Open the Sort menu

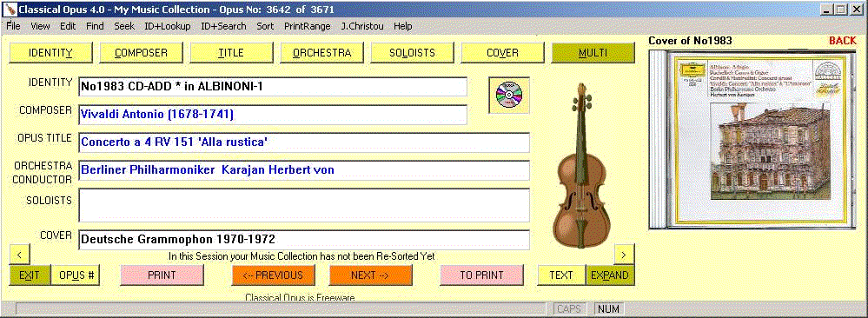pyautogui.click(x=265, y=26)
